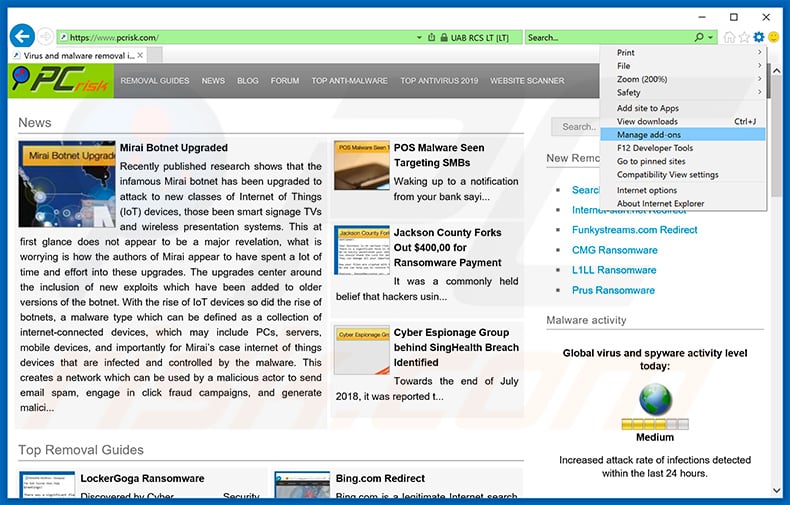Click the scrollbar down arrow
Viewport: 790px width, 505px height.
776,490
